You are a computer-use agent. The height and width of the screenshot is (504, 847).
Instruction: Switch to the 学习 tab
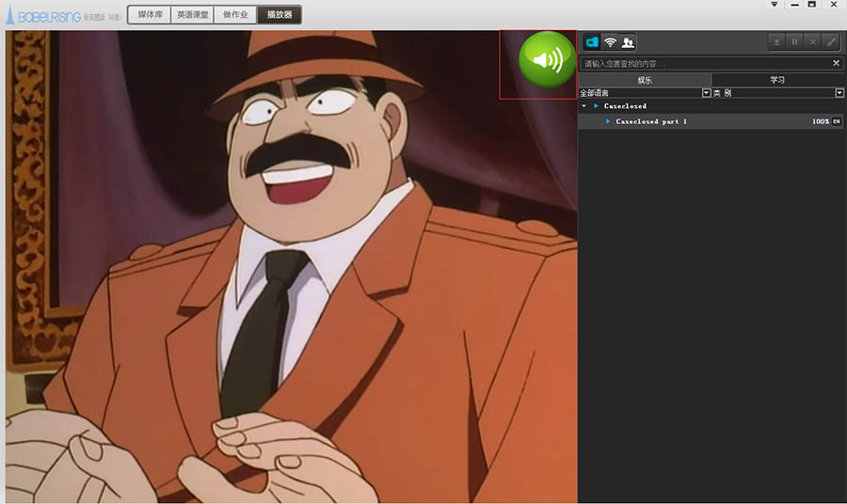(x=777, y=80)
